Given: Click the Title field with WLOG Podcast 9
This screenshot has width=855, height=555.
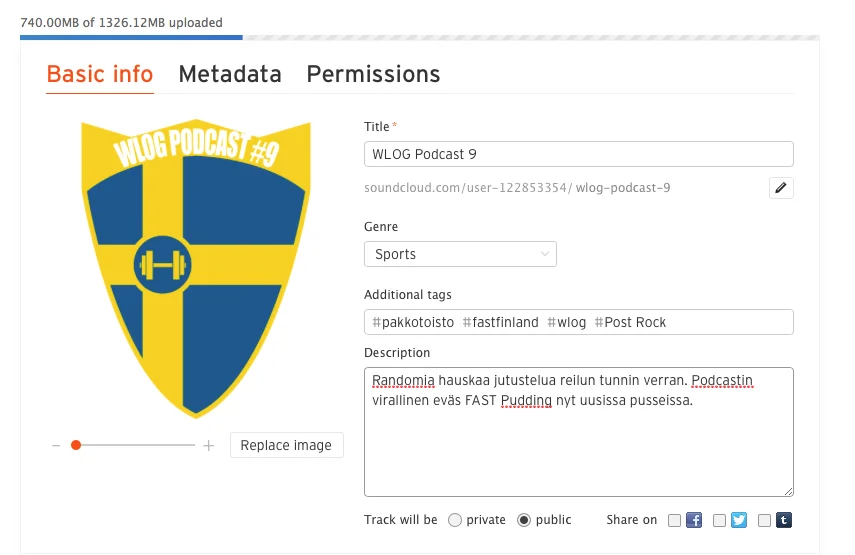Looking at the screenshot, I should coord(578,154).
